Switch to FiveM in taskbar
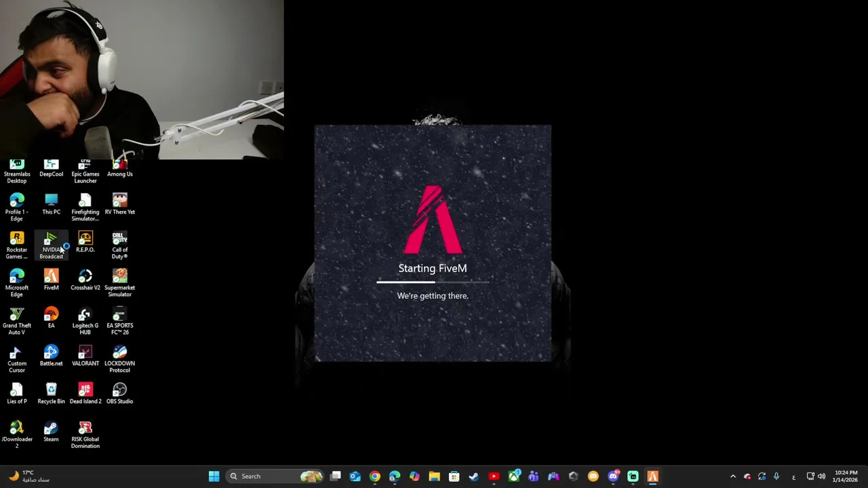The width and height of the screenshot is (868, 488). 652,476
